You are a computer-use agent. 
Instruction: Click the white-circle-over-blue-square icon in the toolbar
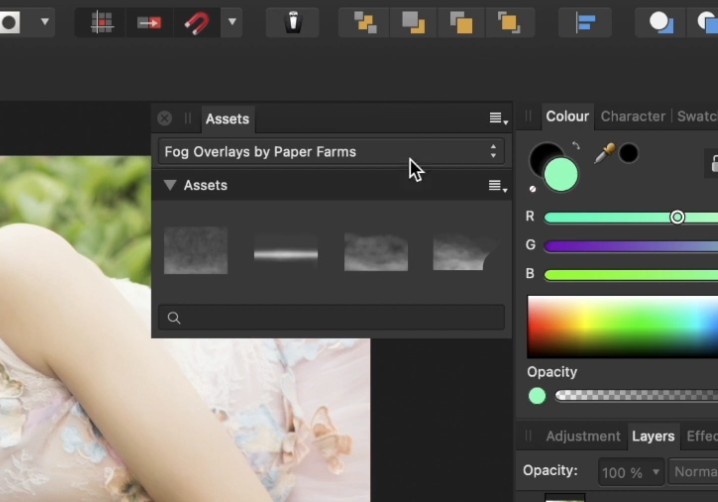coord(661,22)
